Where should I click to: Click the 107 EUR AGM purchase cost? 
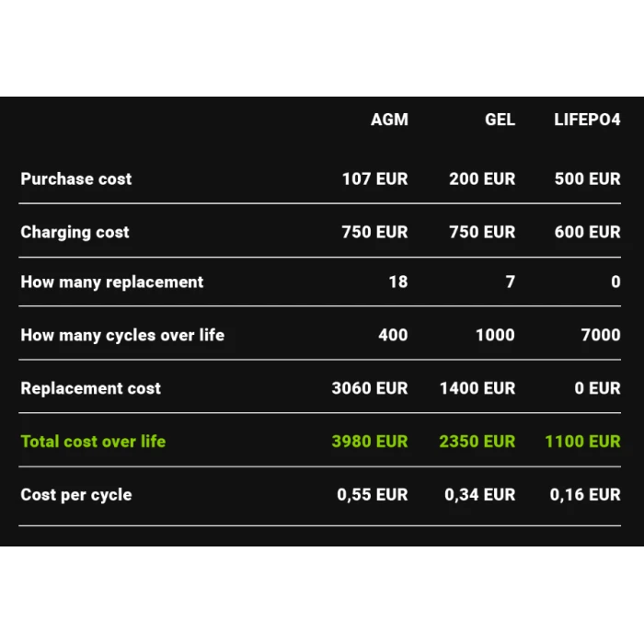[x=375, y=179]
